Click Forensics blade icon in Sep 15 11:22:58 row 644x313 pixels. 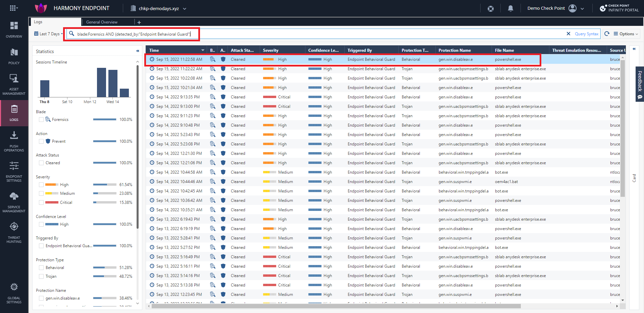tap(212, 59)
